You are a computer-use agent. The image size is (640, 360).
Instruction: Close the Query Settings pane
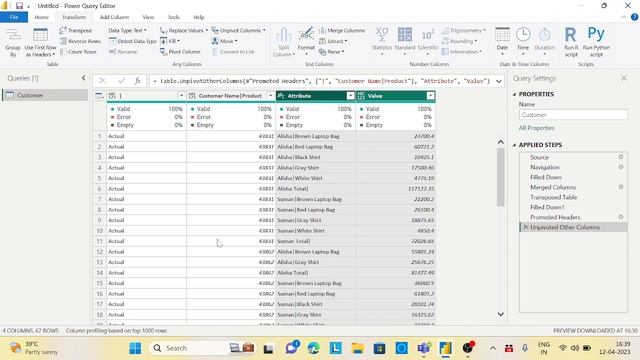(x=624, y=78)
